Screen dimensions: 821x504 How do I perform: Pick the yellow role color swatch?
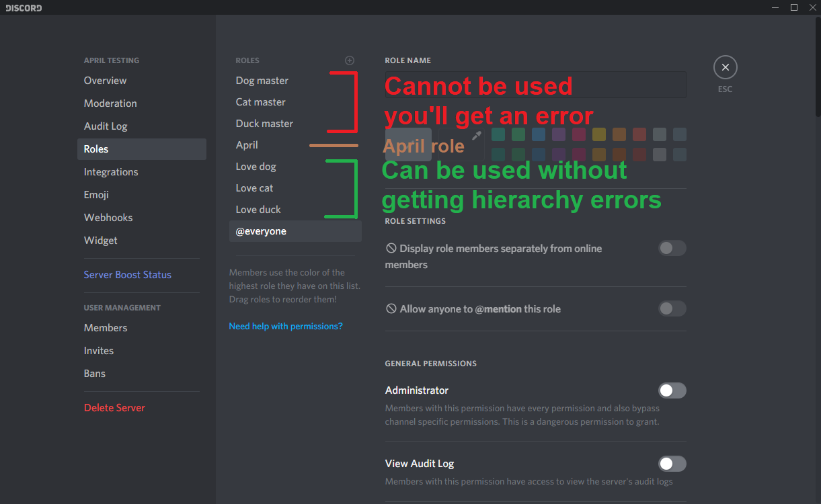[x=599, y=134]
